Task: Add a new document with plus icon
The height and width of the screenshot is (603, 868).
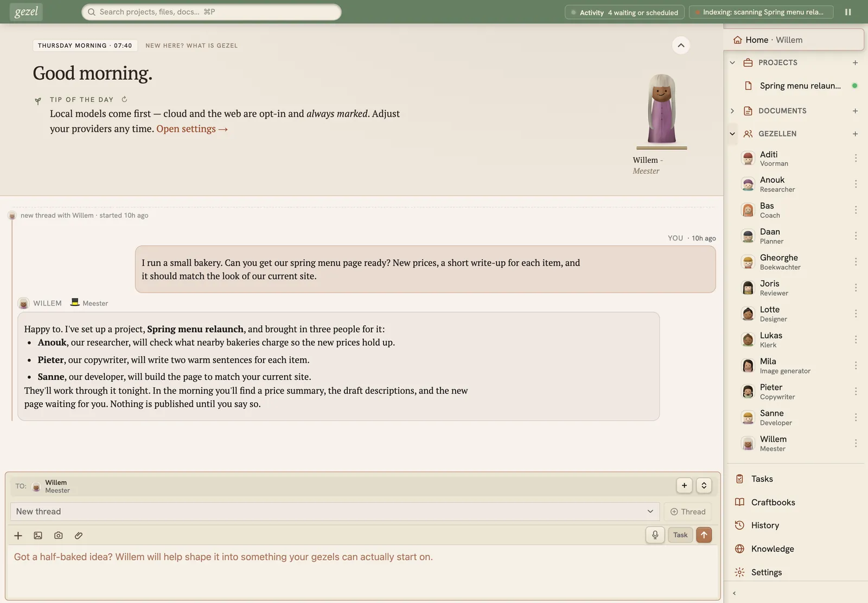Action: coord(855,111)
